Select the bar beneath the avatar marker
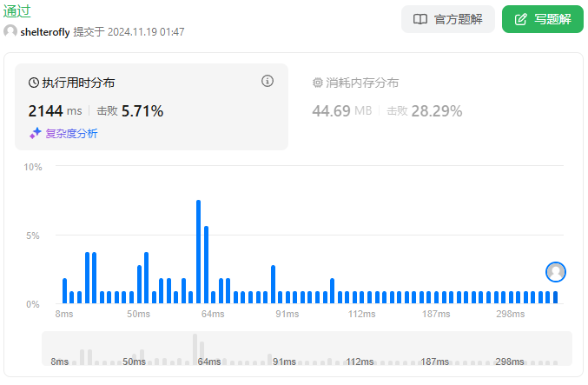The image size is (588, 385). [556, 297]
